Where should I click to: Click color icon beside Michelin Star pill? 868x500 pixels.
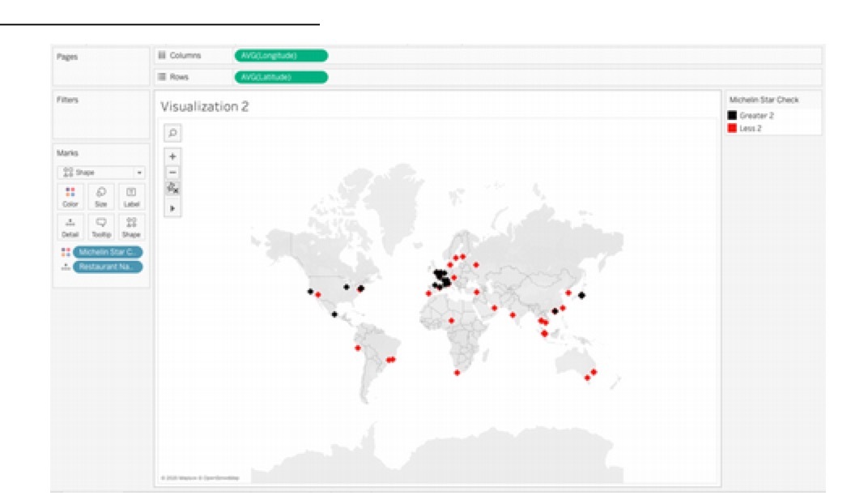tap(66, 252)
